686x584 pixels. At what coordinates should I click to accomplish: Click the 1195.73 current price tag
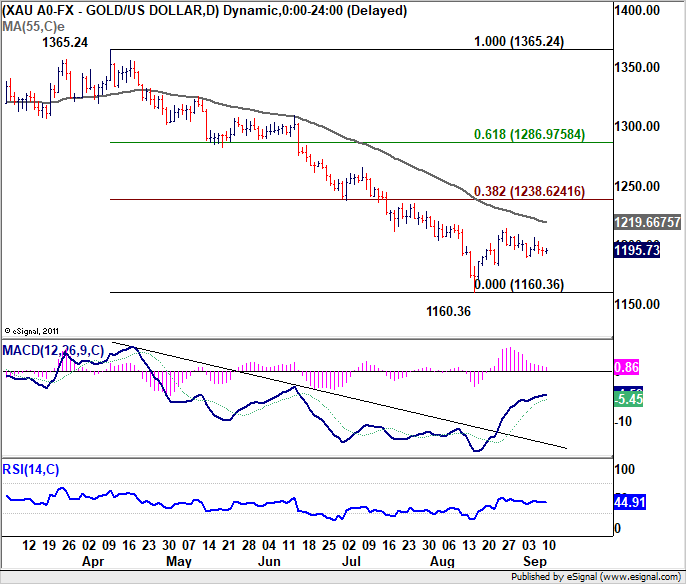[x=637, y=250]
